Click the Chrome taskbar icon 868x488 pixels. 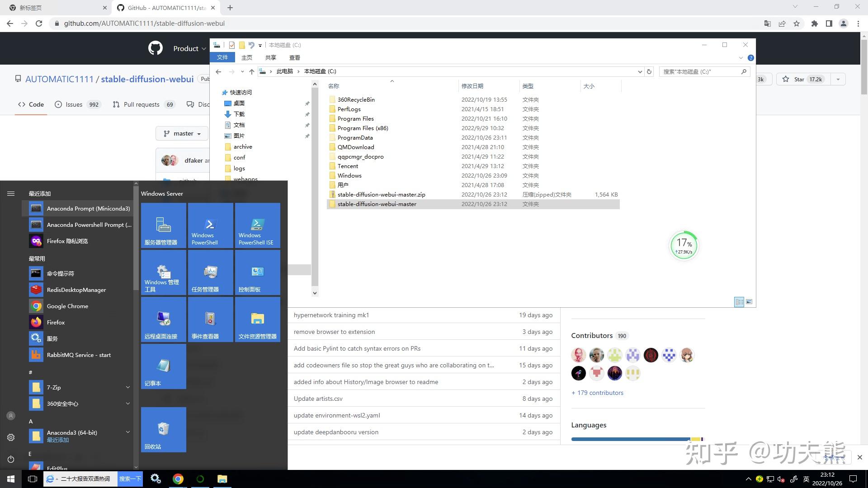[x=178, y=479]
